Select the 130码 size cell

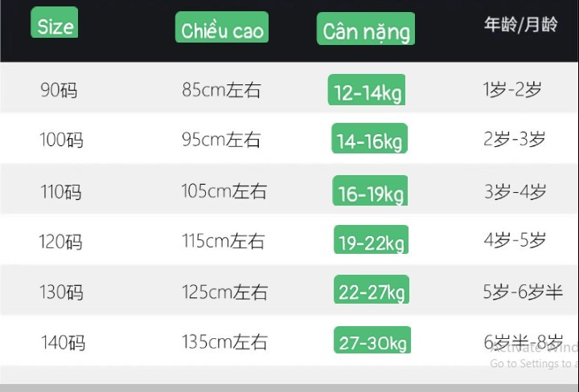pyautogui.click(x=61, y=292)
